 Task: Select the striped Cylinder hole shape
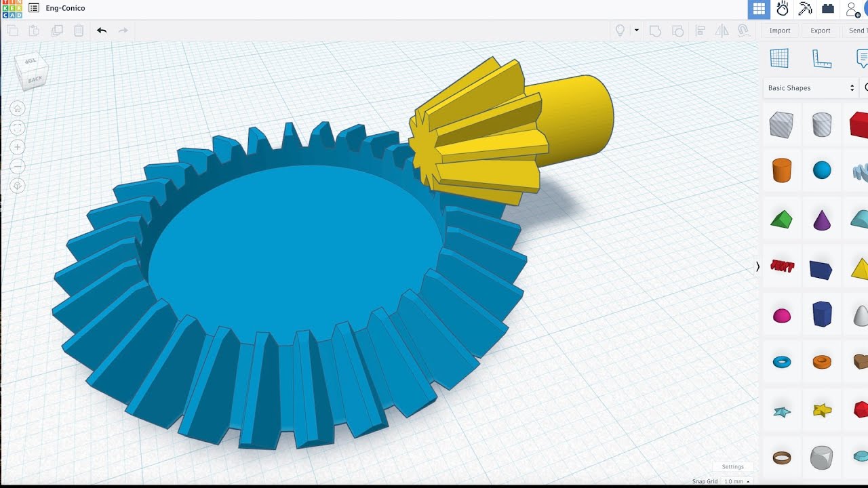tap(822, 125)
